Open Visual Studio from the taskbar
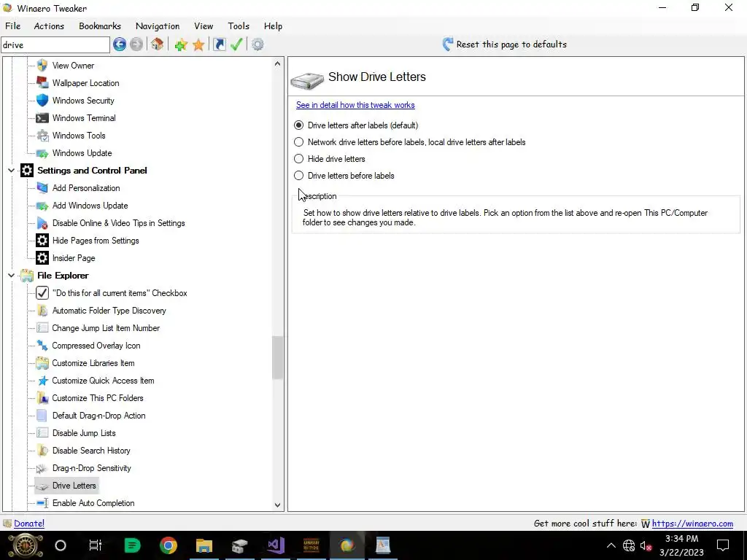 point(275,545)
